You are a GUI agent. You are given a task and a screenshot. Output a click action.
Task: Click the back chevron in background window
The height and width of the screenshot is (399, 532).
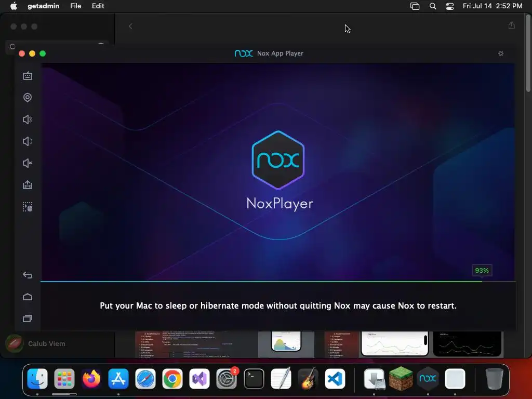pyautogui.click(x=130, y=26)
